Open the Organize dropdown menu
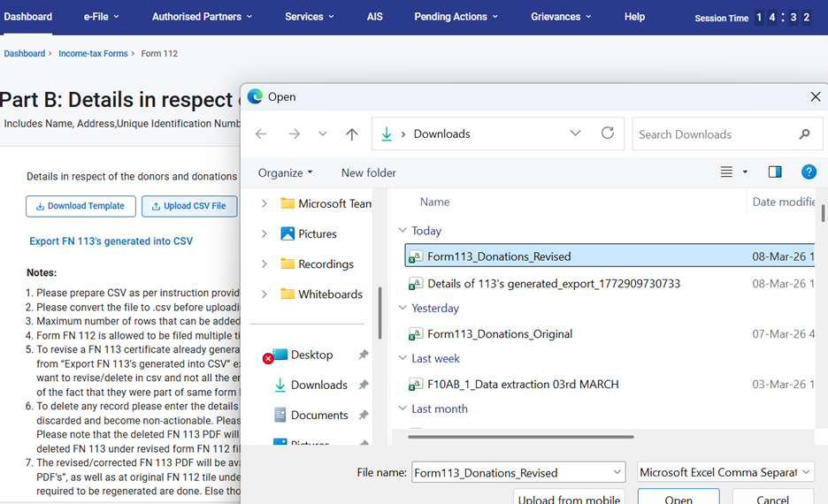The width and height of the screenshot is (828, 504). click(x=285, y=172)
